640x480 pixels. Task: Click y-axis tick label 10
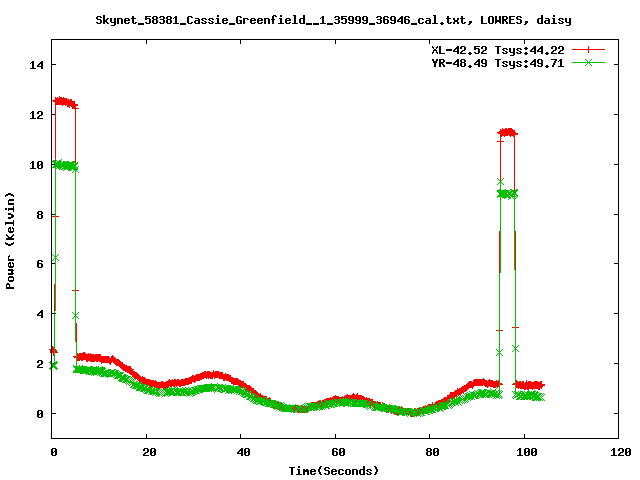pyautogui.click(x=36, y=165)
